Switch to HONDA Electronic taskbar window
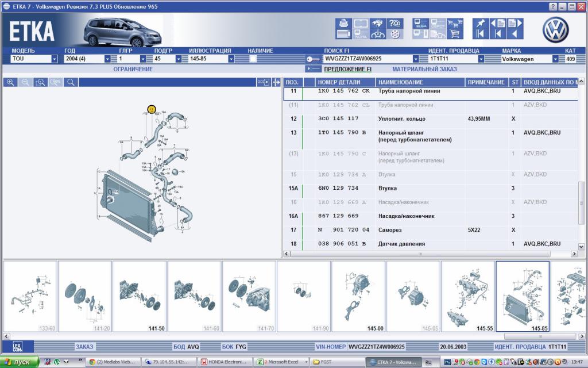The height and width of the screenshot is (368, 588). 225,362
